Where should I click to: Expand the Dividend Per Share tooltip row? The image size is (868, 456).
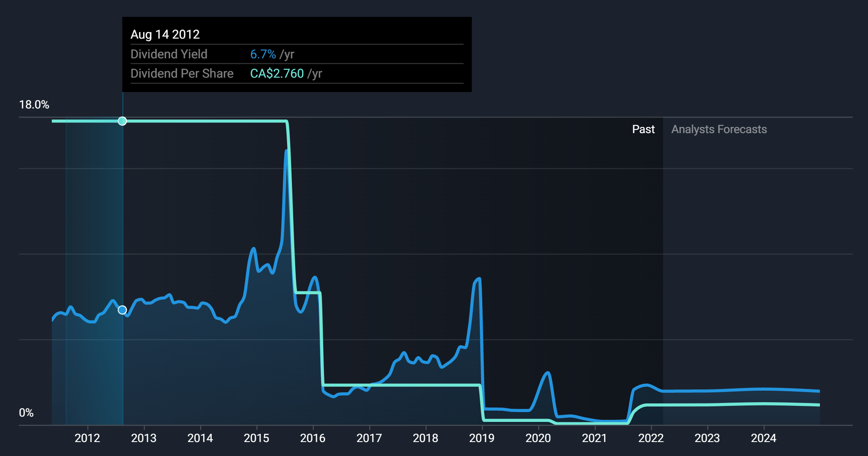(182, 74)
